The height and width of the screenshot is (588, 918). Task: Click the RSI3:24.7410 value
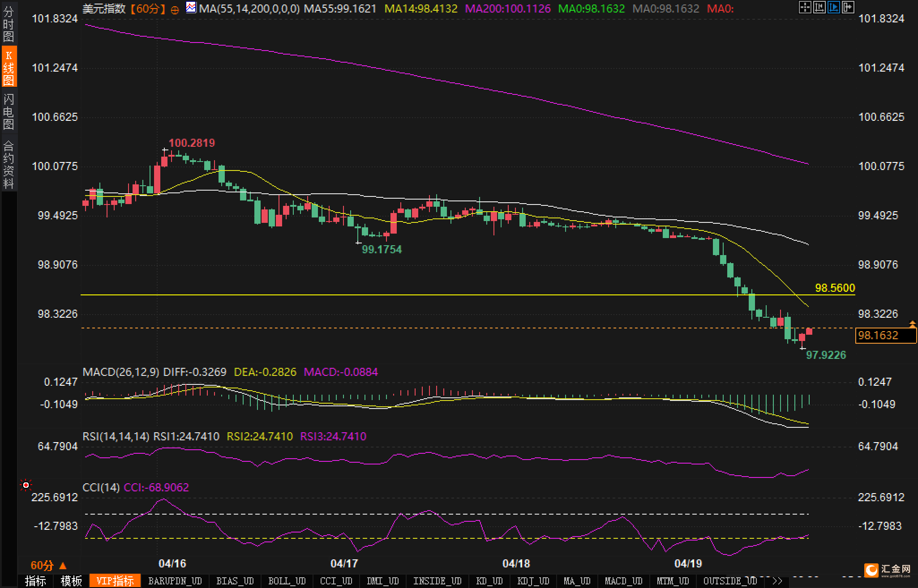click(x=333, y=436)
